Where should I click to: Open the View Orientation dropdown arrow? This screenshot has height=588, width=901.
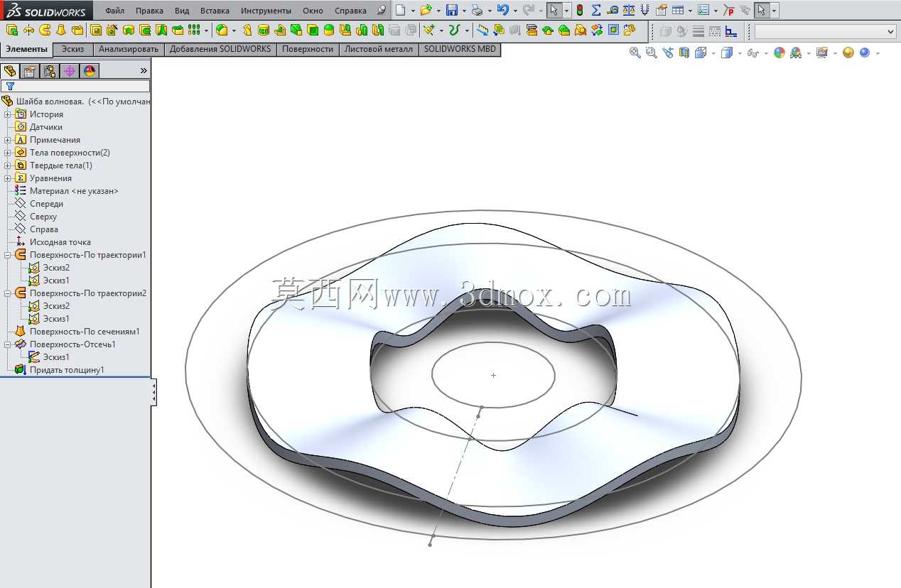pyautogui.click(x=713, y=53)
